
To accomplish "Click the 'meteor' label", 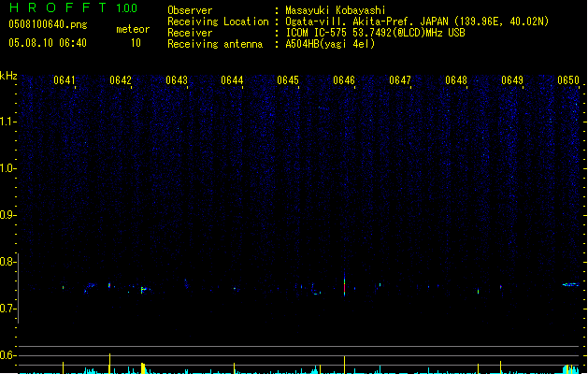I will (x=133, y=29).
